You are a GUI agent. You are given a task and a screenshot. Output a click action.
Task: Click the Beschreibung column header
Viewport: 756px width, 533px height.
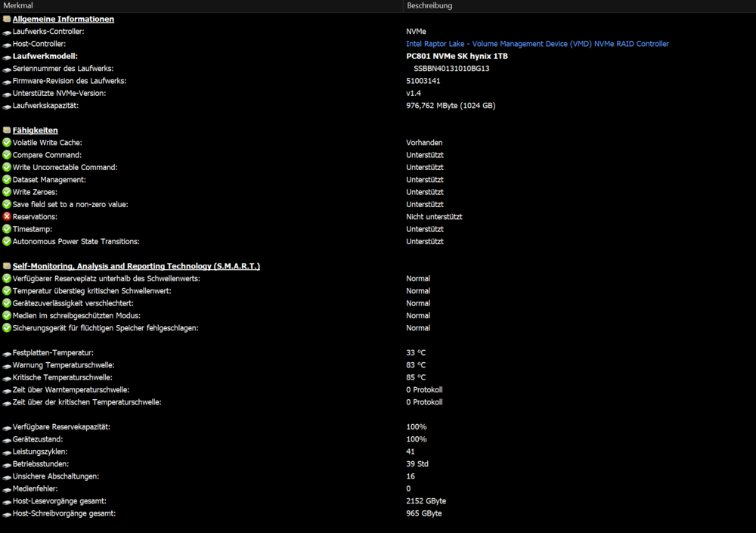pyautogui.click(x=429, y=6)
